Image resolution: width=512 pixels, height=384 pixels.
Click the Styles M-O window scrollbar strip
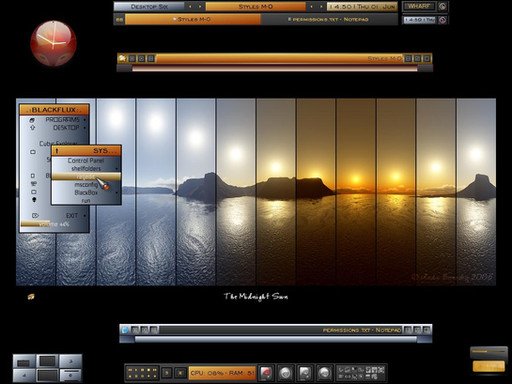pyautogui.click(x=275, y=68)
